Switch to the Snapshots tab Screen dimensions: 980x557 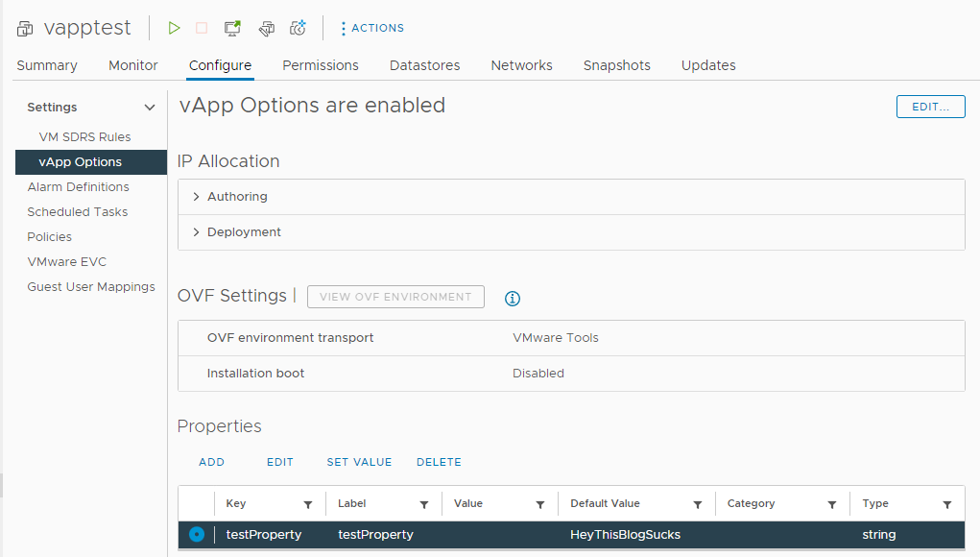coord(616,65)
